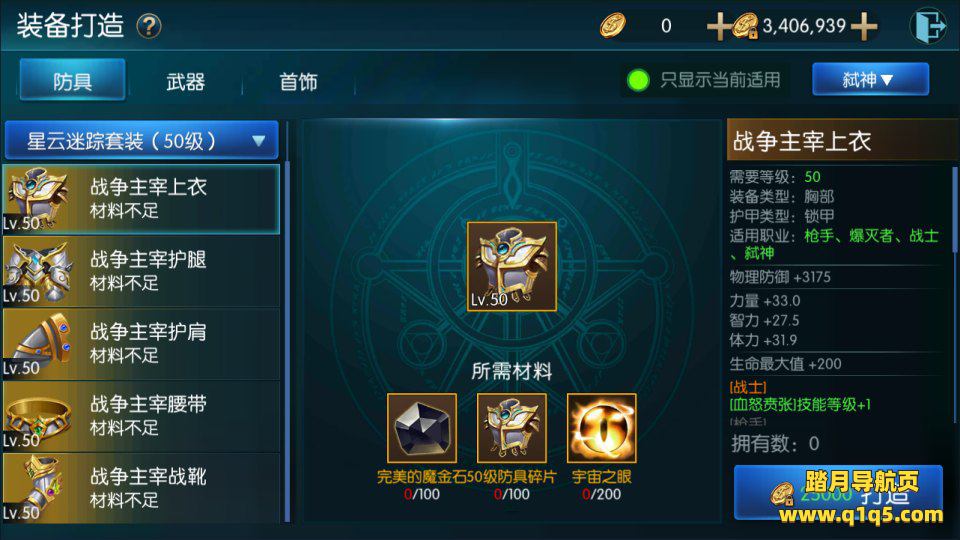This screenshot has width=960, height=540.
Task: Add bound gold with the plus after 3,406,939
Action: [x=864, y=26]
